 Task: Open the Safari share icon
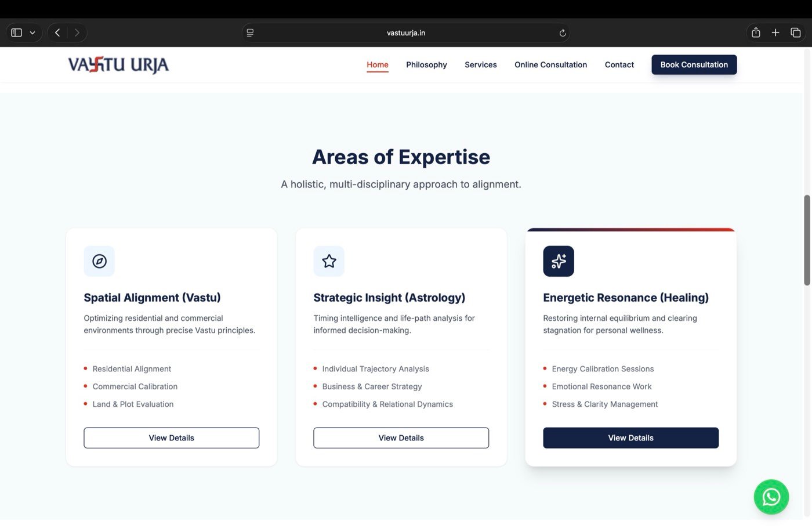coord(756,32)
